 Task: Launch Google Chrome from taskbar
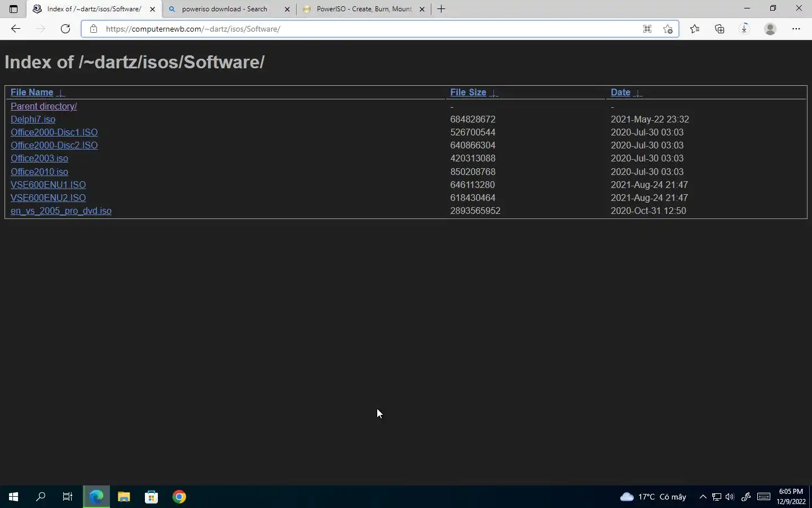click(x=179, y=497)
